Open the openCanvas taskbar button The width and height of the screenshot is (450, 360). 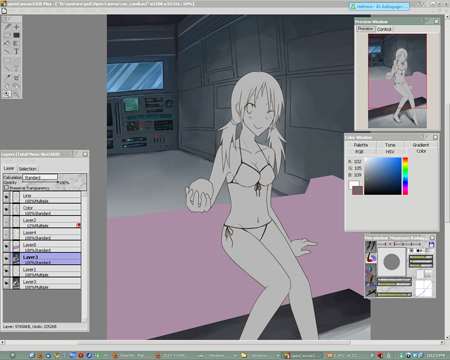coord(302,355)
